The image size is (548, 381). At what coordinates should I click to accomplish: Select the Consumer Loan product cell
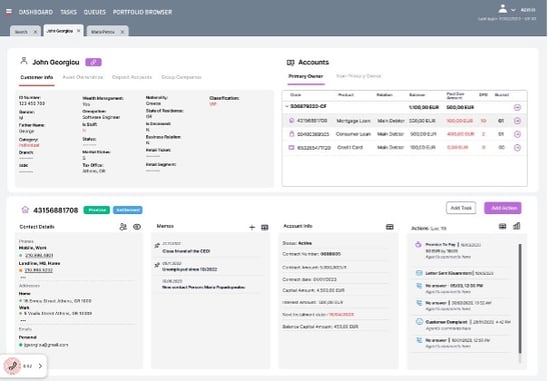[353, 134]
